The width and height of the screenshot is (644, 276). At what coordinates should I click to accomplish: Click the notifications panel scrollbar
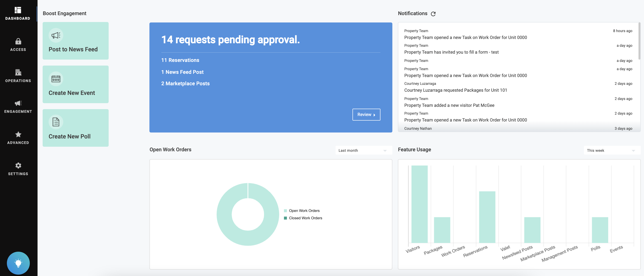(639, 41)
